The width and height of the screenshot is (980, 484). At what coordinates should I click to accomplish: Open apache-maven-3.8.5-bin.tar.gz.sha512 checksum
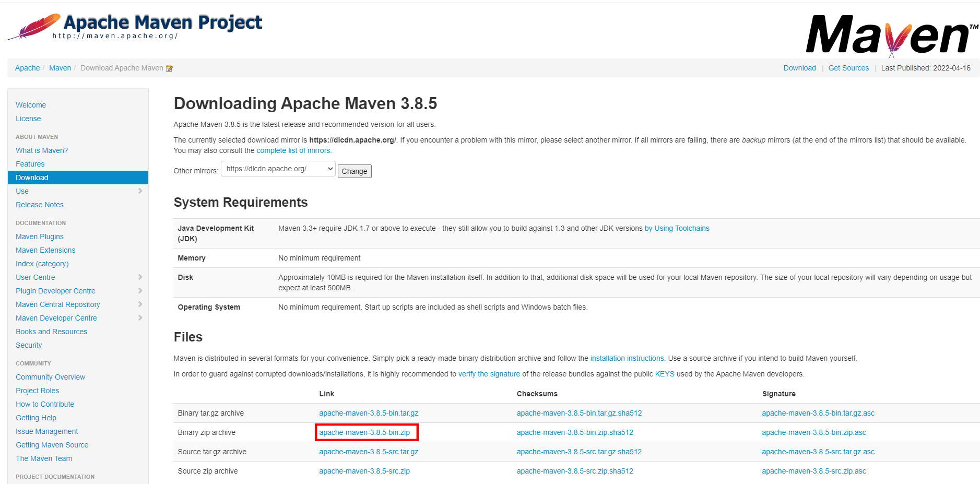point(579,413)
